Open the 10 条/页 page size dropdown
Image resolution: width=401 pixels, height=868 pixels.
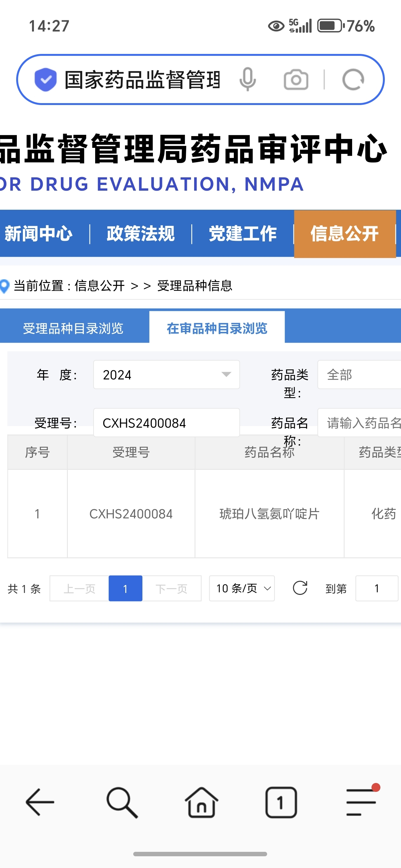[242, 588]
